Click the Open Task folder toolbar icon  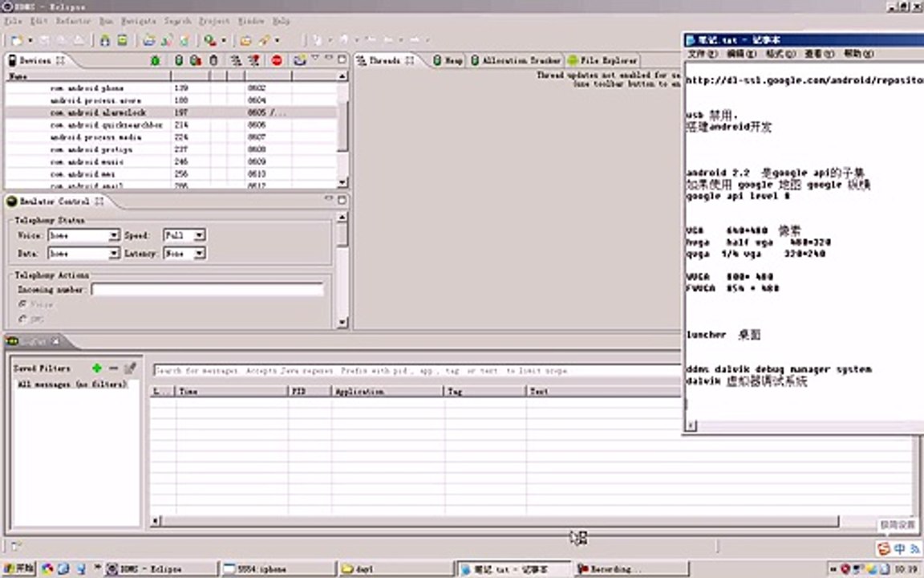[x=245, y=40]
